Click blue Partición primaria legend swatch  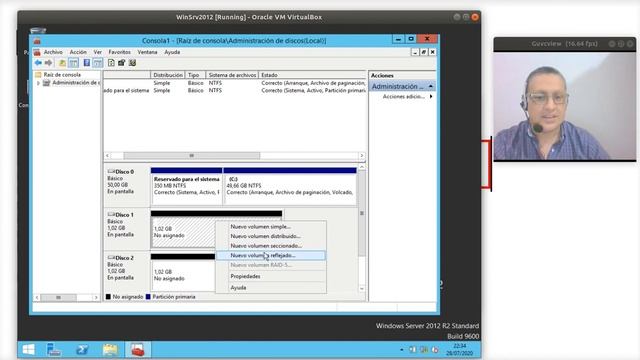coord(148,297)
